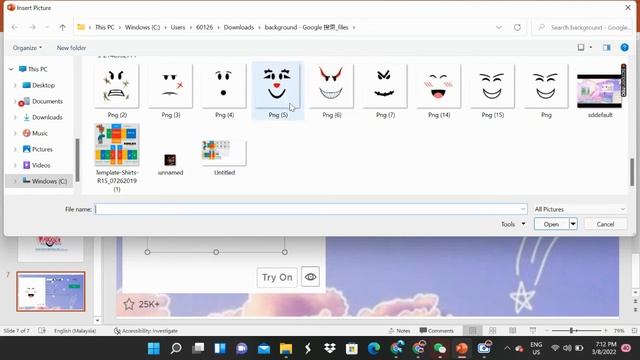
Task: Expand the Pictures tree node
Action: coord(15,149)
